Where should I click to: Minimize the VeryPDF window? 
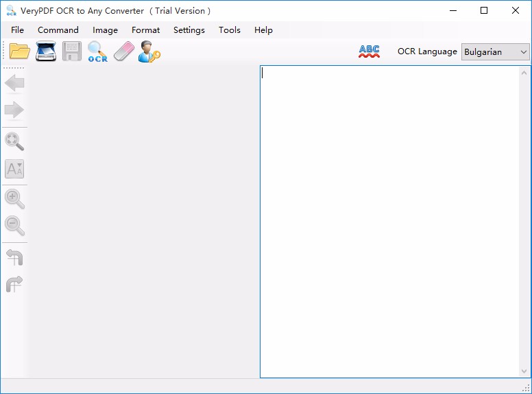[453, 10]
